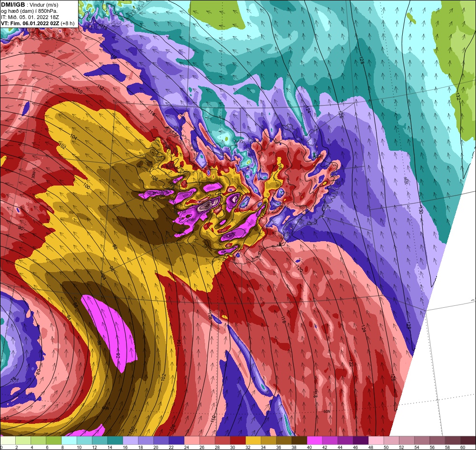This screenshot has width=476, height=450.
Task: Click the '130' height contour label
Action: pos(420,210)
